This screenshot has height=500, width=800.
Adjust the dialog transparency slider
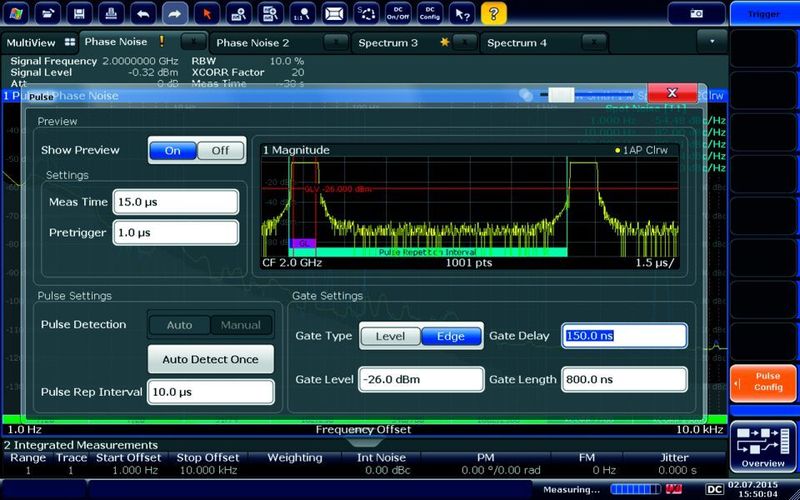click(560, 95)
